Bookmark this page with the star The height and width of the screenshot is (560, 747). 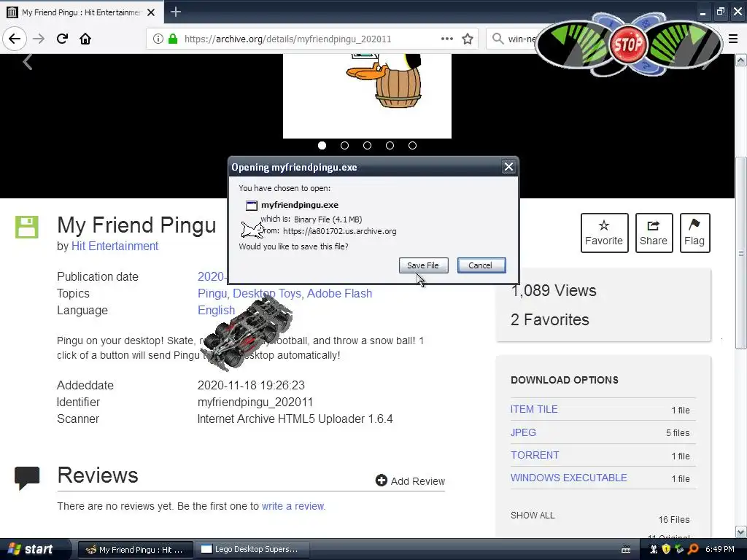coord(468,39)
